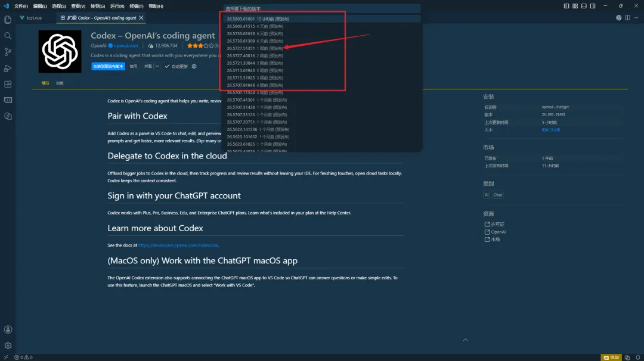Switch to the 细节 details tab
Screen dimensions: 644x361
coord(45,83)
